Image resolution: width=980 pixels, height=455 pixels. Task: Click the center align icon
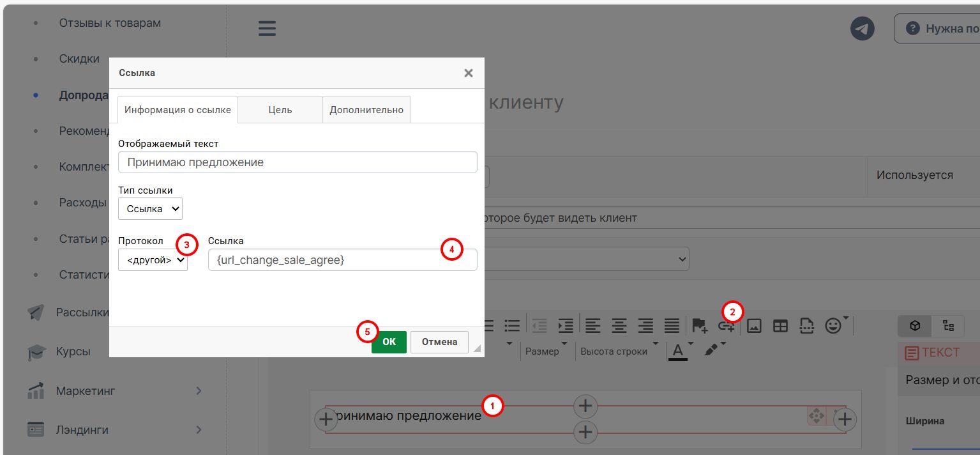tap(619, 326)
